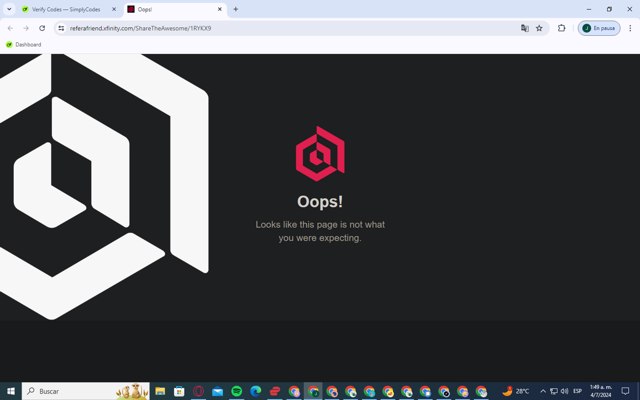Open the Dashboard bookmark

click(24, 44)
